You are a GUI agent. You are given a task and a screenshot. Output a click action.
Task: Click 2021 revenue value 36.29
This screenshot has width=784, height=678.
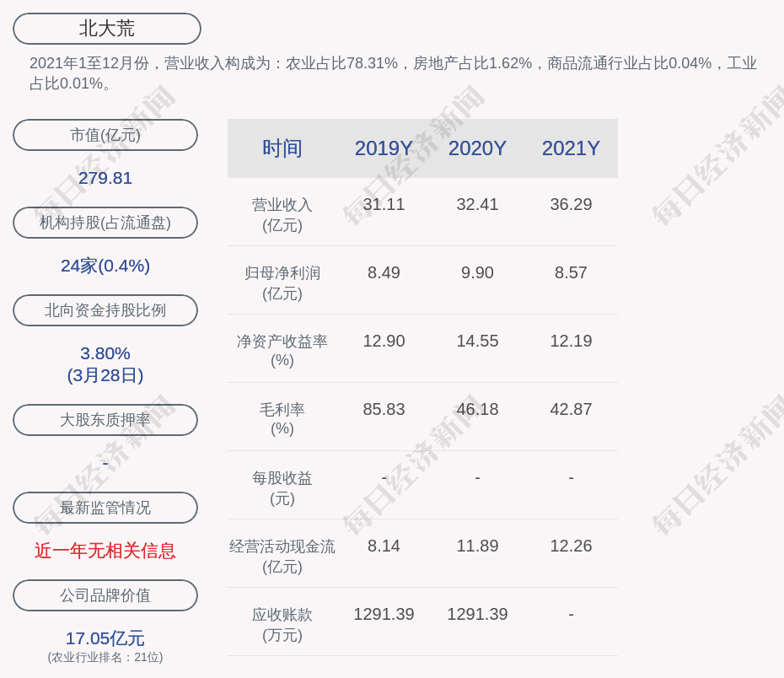571,205
